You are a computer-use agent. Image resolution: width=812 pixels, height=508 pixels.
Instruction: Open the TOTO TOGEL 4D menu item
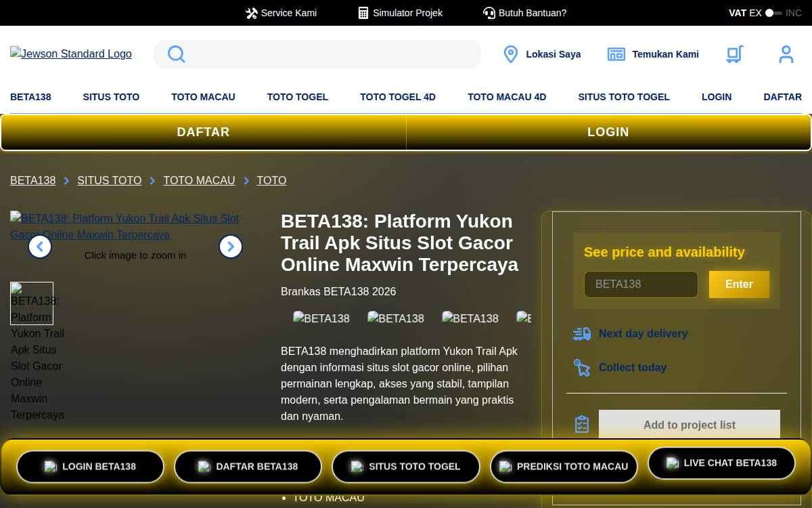coord(398,97)
